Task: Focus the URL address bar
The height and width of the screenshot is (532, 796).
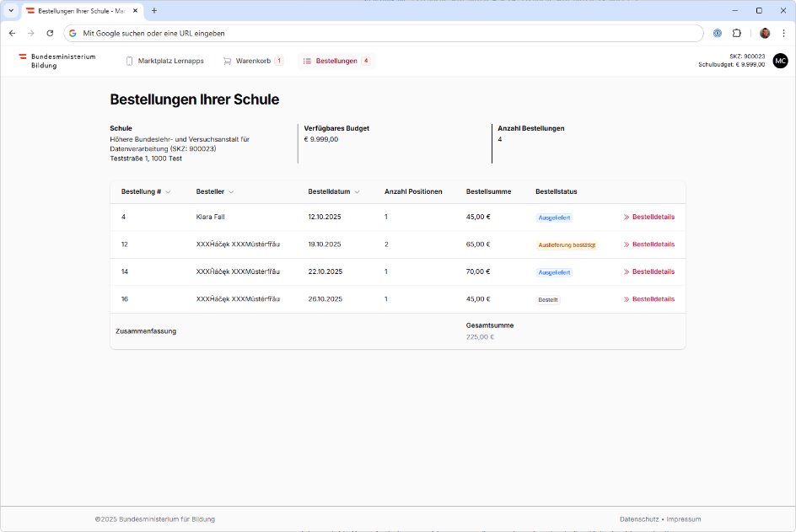Action: (x=384, y=33)
